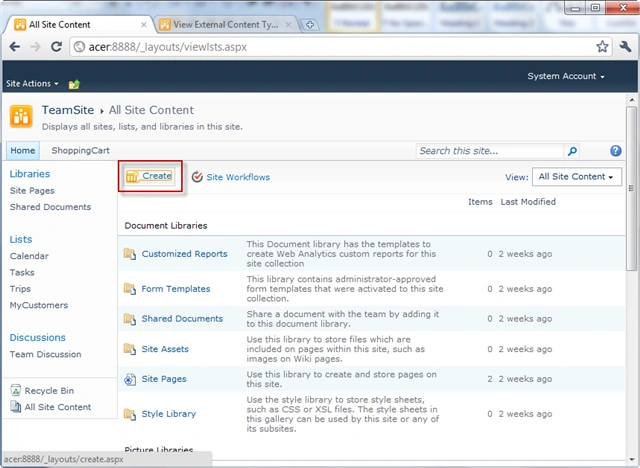640x468 pixels.
Task: Open the All Site Content view dropdown
Action: tap(577, 177)
